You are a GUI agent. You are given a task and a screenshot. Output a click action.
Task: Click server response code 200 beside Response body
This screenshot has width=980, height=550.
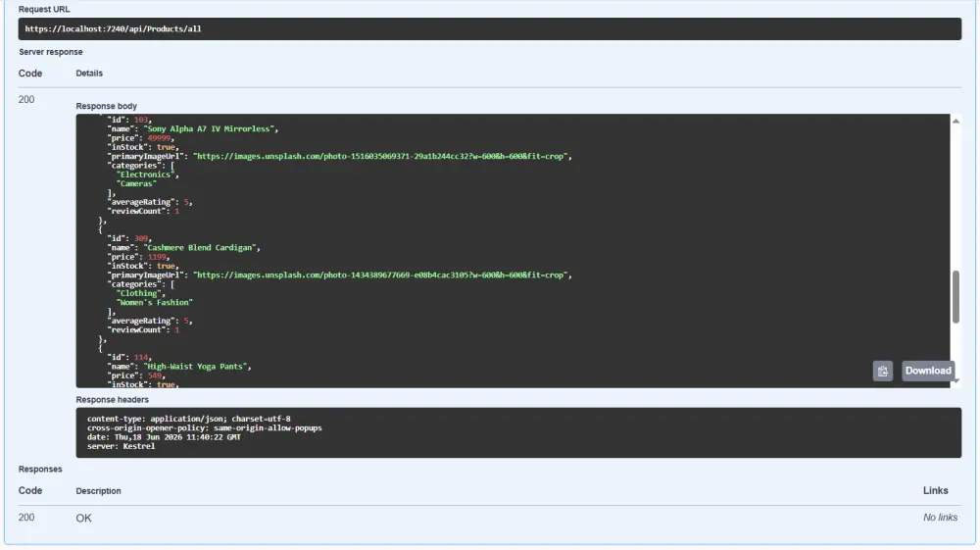pos(26,99)
